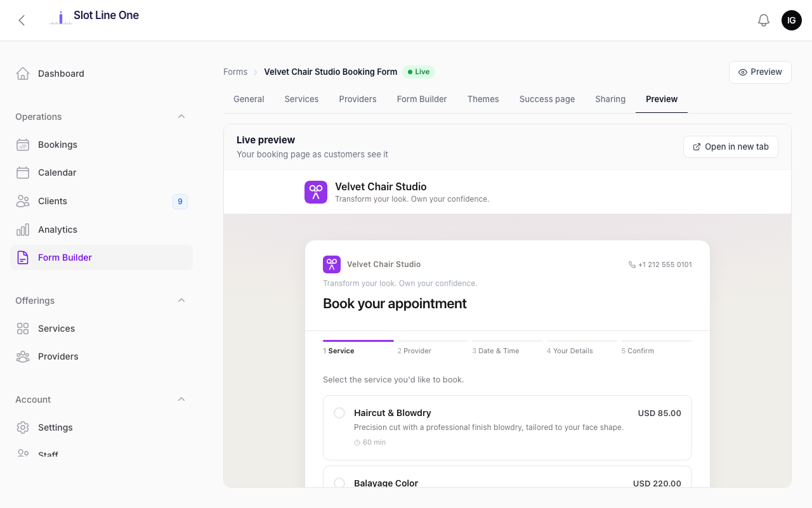
Task: Click the phone icon beside +1 212 555 0101
Action: point(632,264)
